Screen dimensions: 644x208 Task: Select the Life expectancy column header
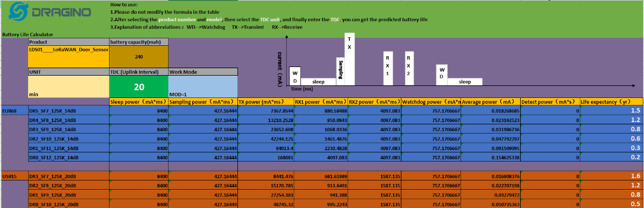[611, 102]
